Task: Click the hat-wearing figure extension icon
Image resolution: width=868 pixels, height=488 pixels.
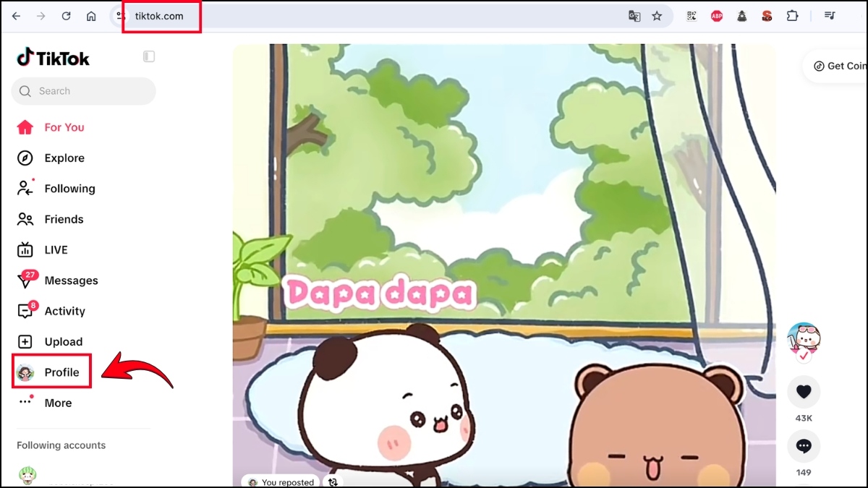Action: tap(741, 16)
